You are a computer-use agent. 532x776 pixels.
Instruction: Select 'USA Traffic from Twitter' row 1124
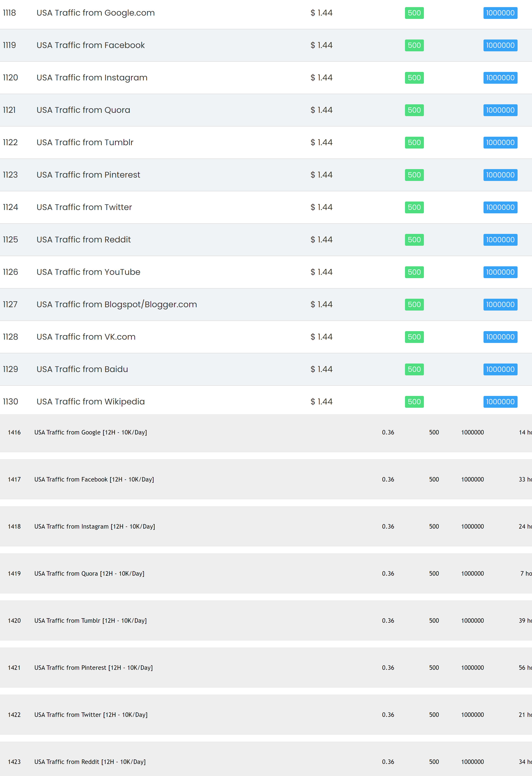[84, 207]
